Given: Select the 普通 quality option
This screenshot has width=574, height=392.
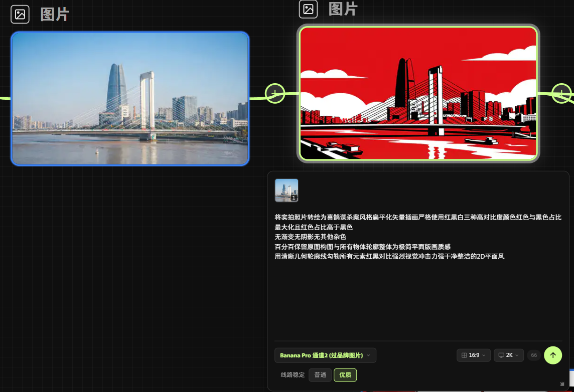Looking at the screenshot, I should [x=320, y=375].
